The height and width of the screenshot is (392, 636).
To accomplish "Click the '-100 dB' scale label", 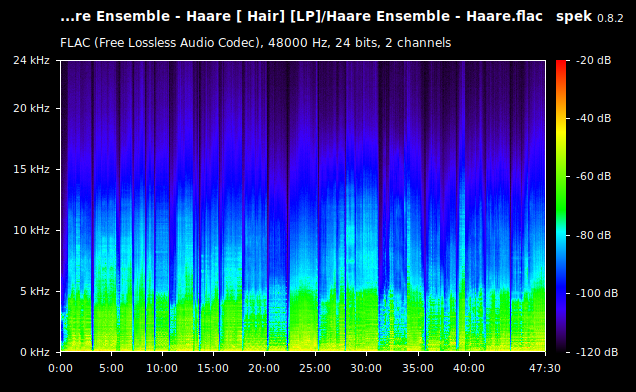I will [x=597, y=293].
